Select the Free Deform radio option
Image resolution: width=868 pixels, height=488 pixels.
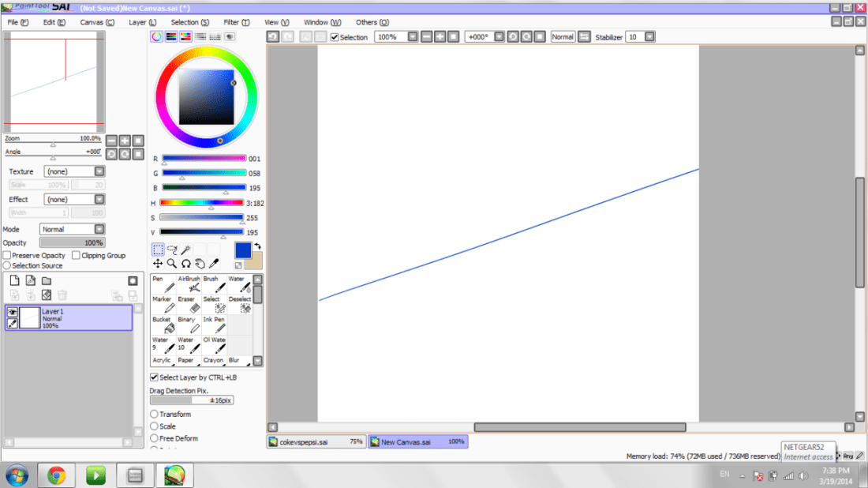click(x=155, y=438)
